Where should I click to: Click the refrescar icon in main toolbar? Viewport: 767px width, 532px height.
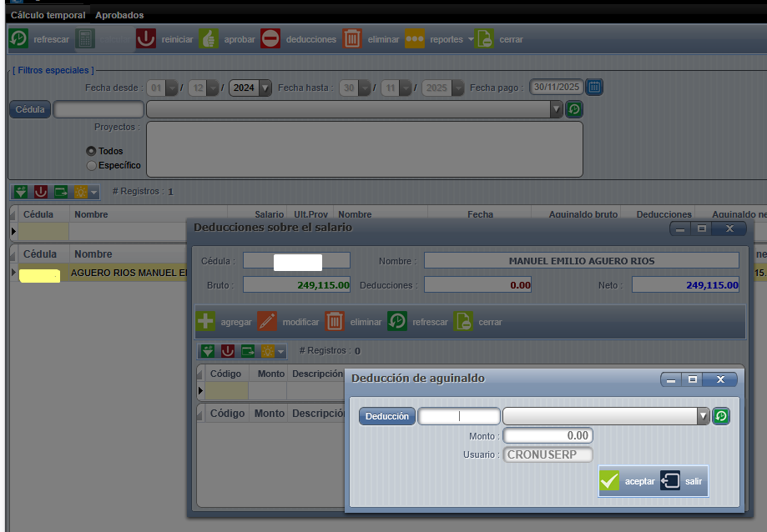tap(18, 39)
